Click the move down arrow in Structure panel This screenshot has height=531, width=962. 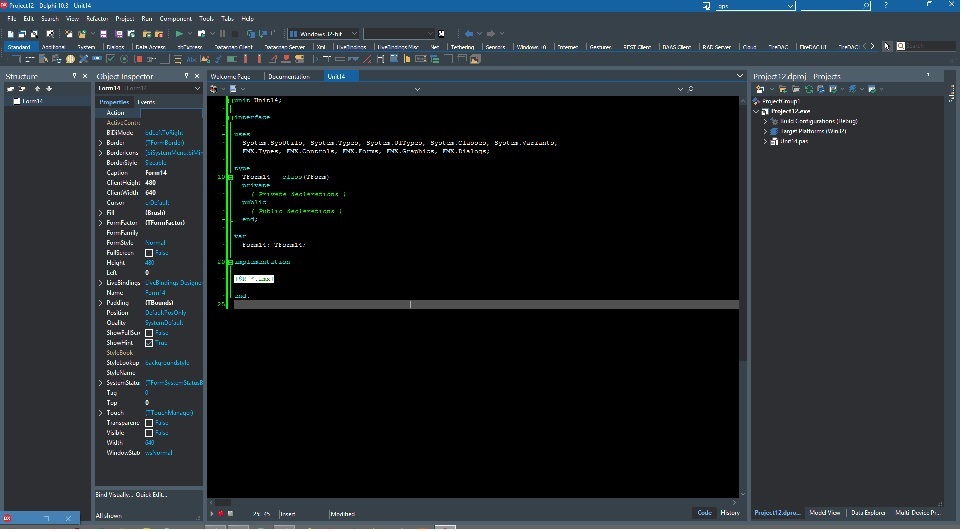[x=49, y=89]
